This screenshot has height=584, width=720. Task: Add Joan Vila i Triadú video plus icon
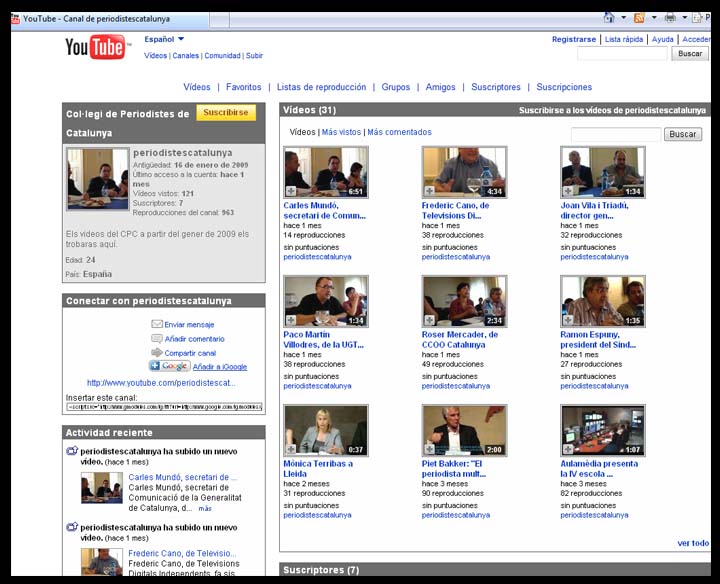point(568,191)
